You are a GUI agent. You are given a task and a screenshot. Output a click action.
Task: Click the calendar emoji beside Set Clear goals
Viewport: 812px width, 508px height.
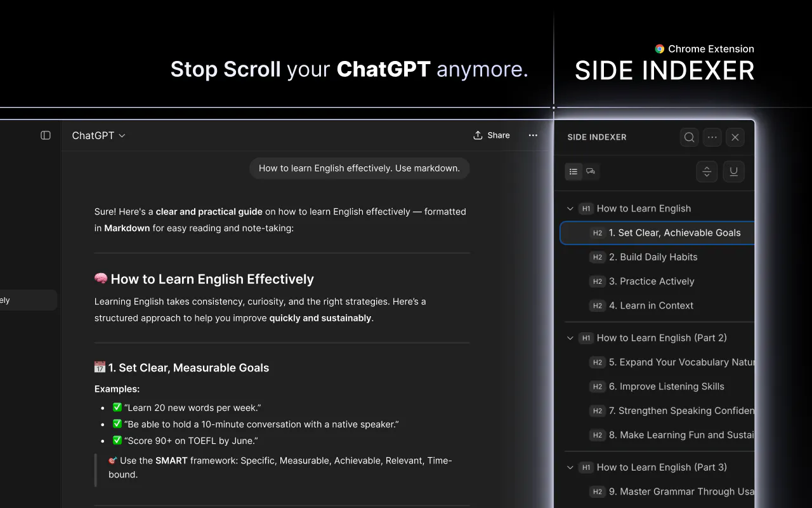[100, 367]
